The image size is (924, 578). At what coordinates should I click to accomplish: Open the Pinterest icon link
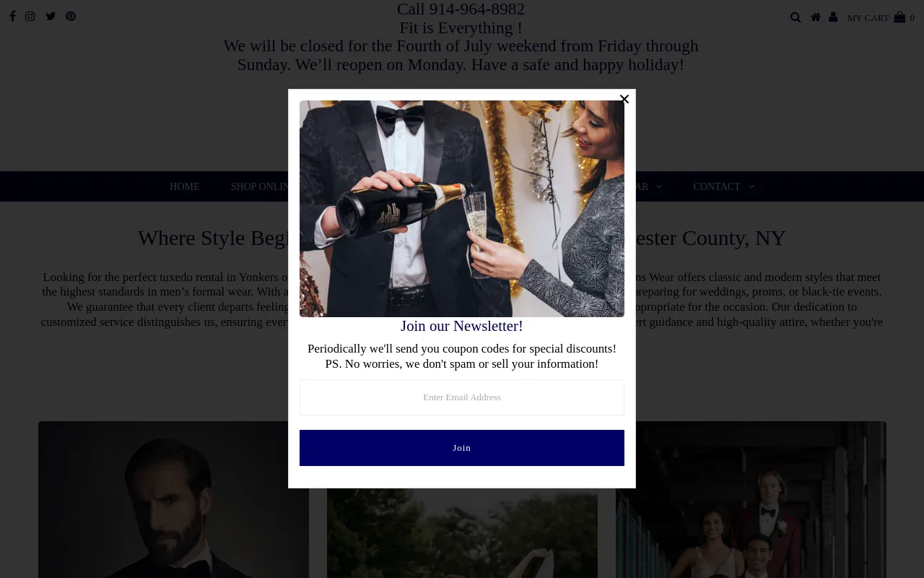[71, 17]
